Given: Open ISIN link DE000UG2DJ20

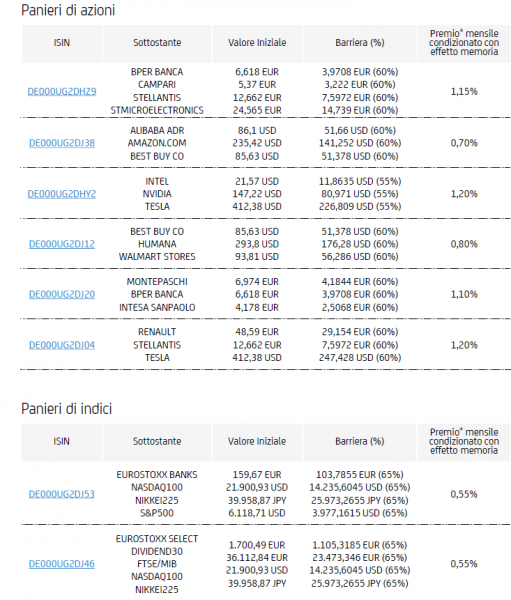Looking at the screenshot, I should tap(62, 294).
